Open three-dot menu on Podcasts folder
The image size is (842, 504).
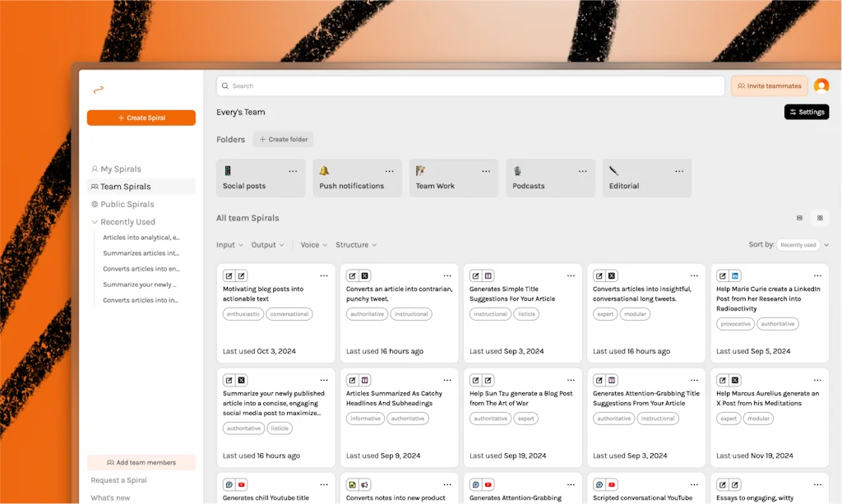click(x=582, y=171)
